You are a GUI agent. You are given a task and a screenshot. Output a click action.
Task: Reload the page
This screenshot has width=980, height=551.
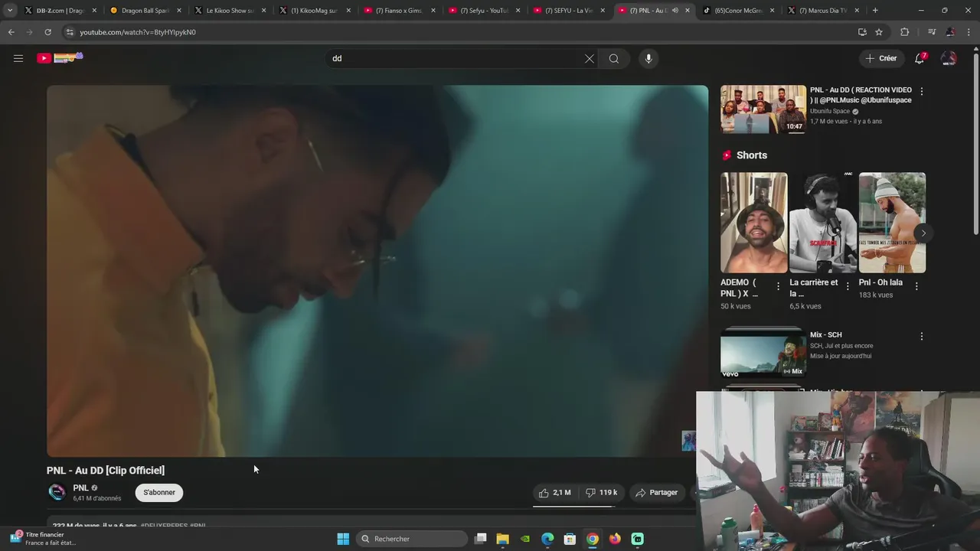pos(47,32)
